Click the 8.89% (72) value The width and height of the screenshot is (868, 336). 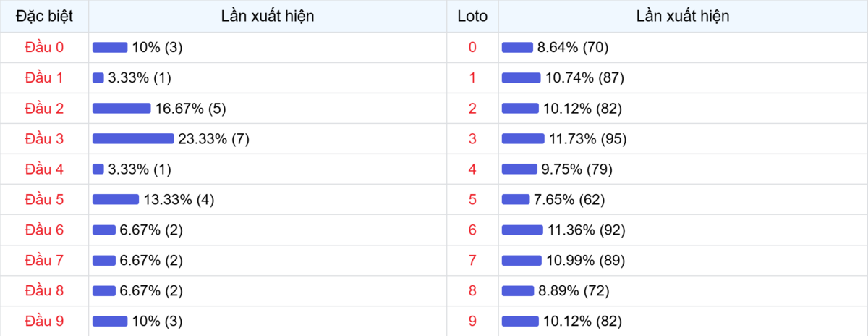574,290
